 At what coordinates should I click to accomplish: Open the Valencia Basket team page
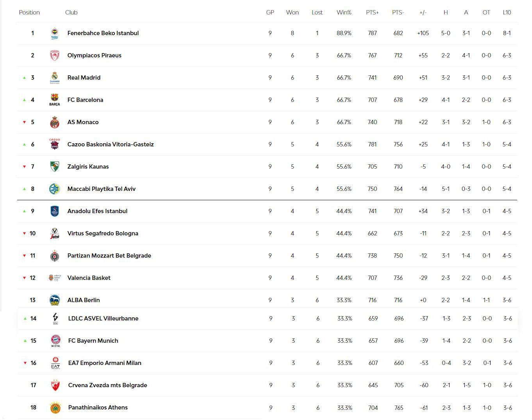click(89, 278)
